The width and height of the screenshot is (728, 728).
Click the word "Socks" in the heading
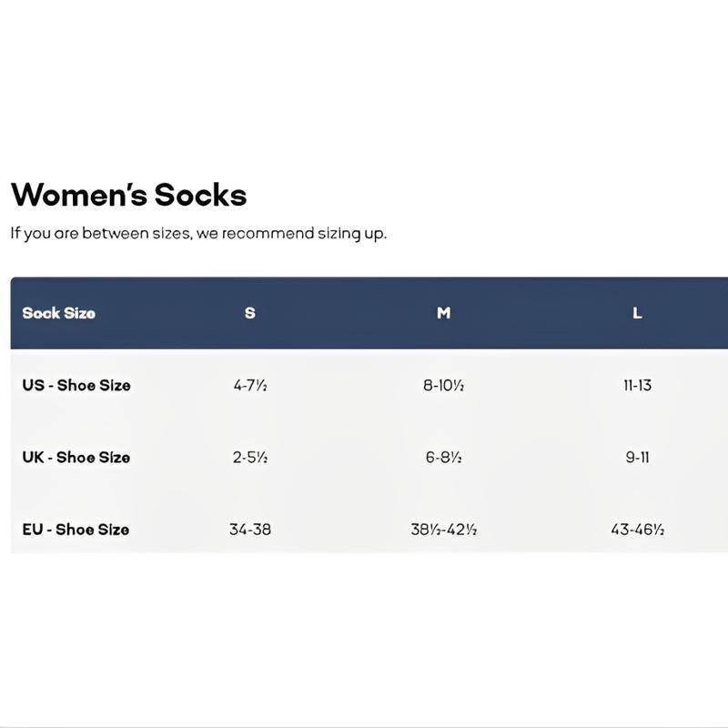coord(200,195)
